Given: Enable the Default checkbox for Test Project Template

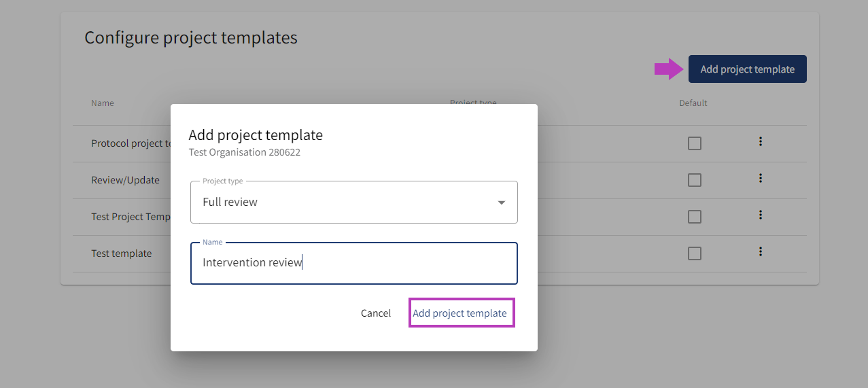Looking at the screenshot, I should (x=694, y=217).
